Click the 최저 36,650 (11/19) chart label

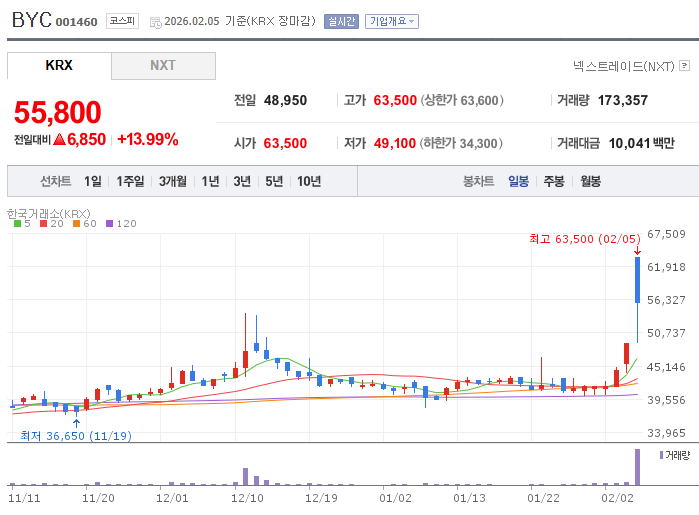click(76, 436)
